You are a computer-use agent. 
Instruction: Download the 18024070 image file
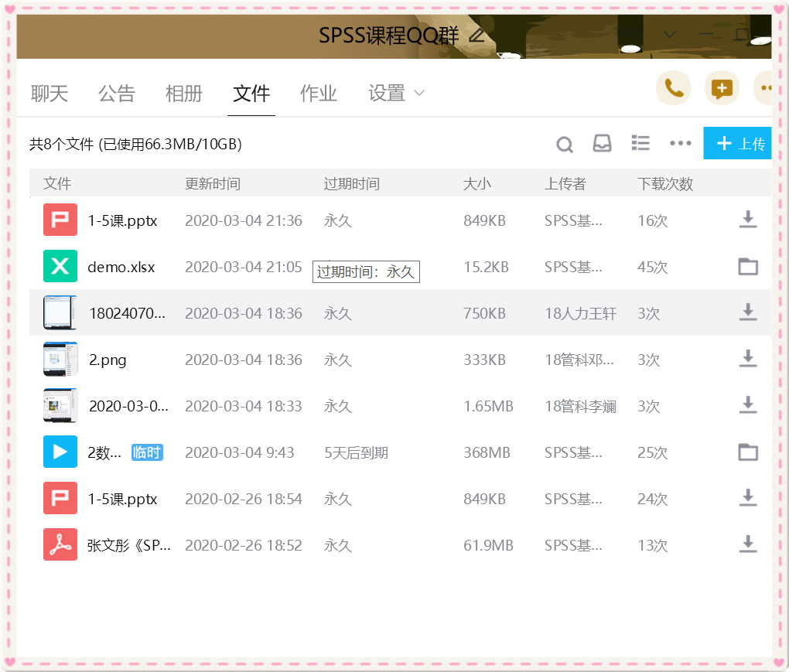(748, 312)
